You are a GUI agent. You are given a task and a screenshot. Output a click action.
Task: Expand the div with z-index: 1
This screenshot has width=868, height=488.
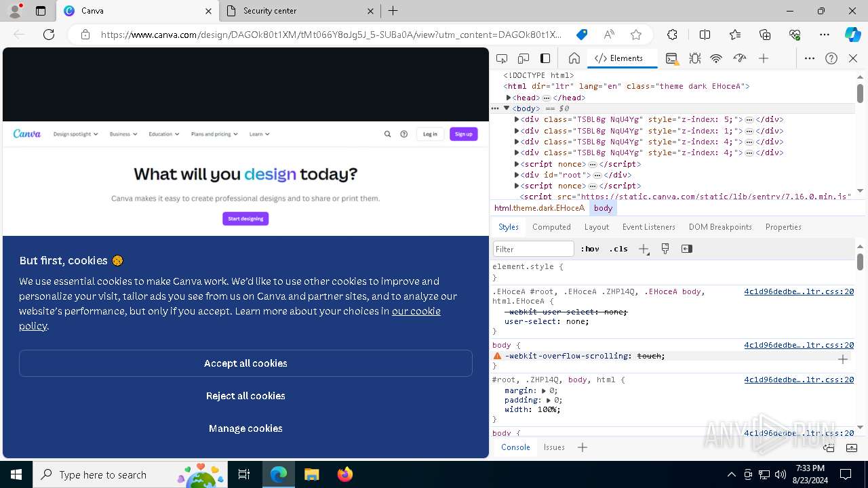pos(517,131)
